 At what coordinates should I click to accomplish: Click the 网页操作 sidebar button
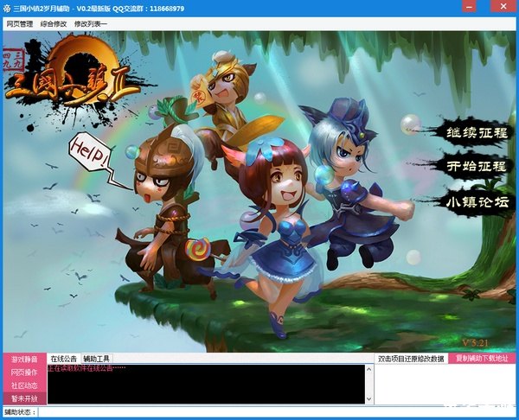pos(23,372)
